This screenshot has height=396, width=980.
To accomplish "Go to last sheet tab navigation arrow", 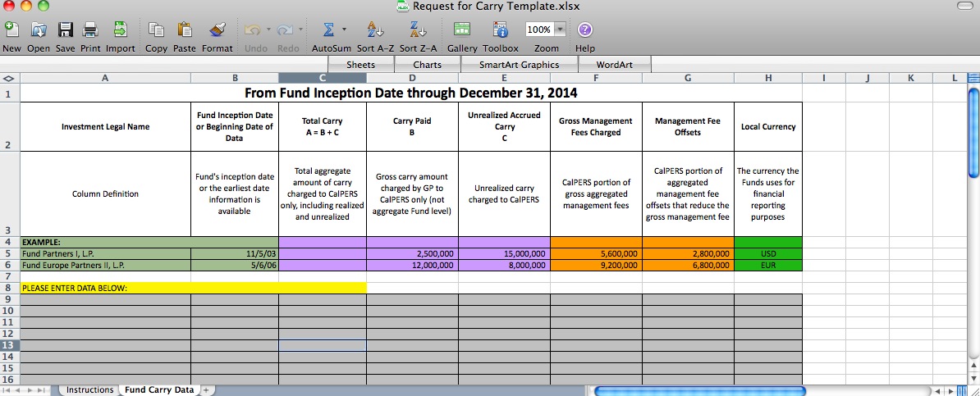I will [x=43, y=389].
